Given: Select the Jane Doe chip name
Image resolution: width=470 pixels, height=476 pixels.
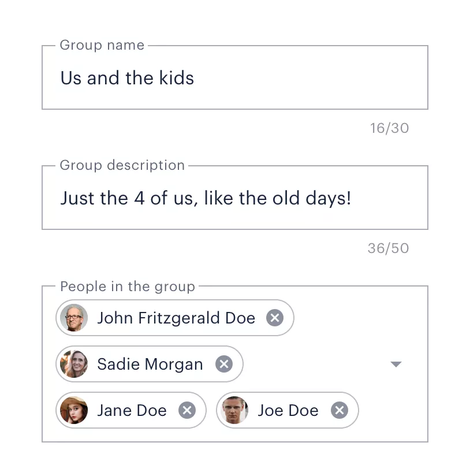Looking at the screenshot, I should pyautogui.click(x=132, y=410).
